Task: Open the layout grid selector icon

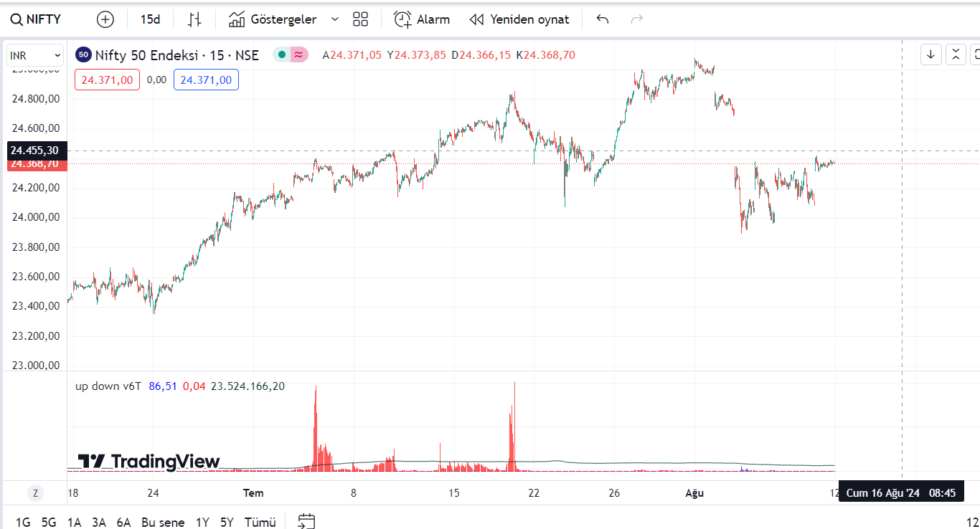Action: 360,19
